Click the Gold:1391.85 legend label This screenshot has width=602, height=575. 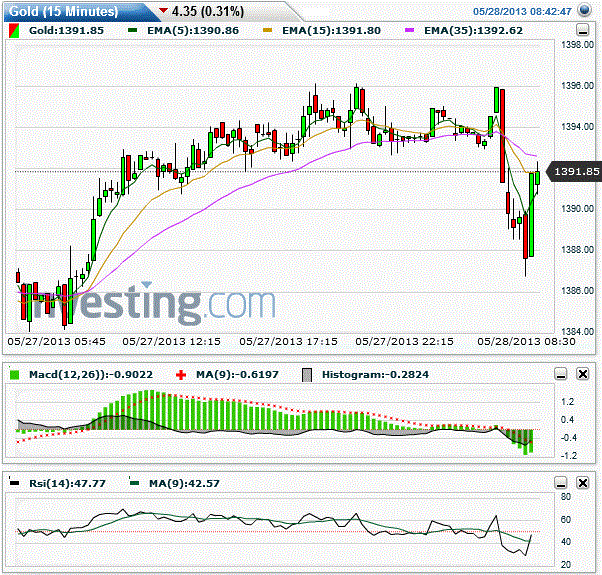click(x=66, y=31)
